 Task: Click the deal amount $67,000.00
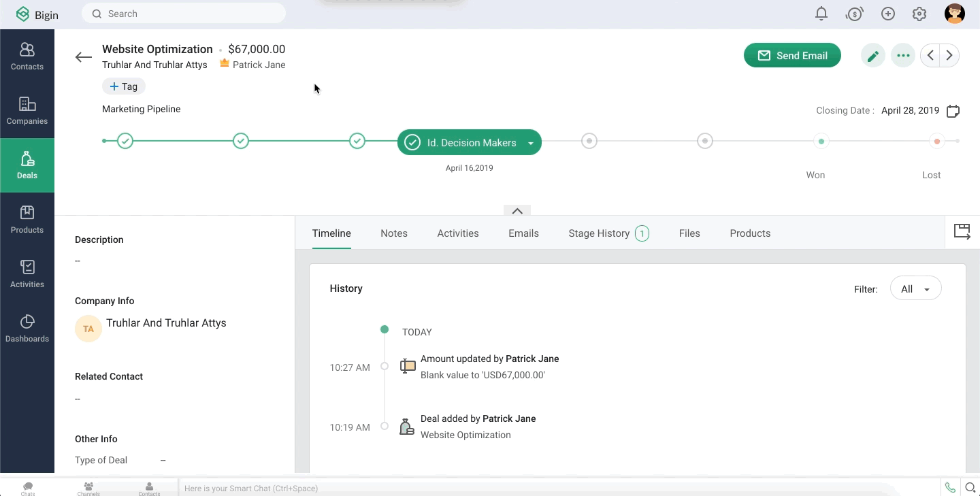click(x=257, y=49)
